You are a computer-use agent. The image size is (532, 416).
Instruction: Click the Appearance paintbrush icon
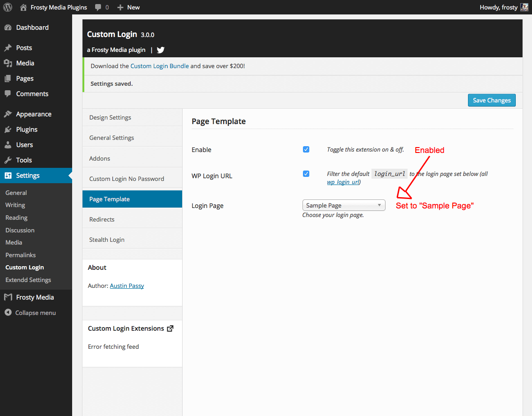coord(8,114)
